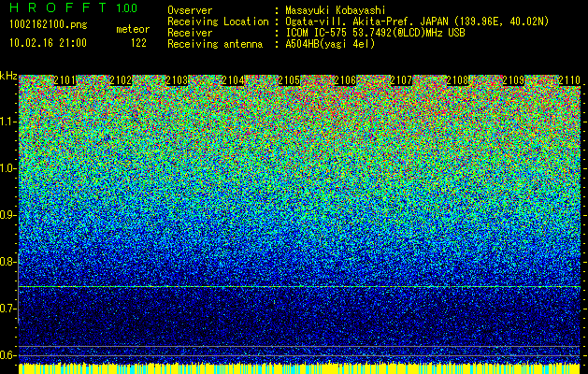This screenshot has width=588, height=374.
Task: Click the kHz axis unit label
Action: (x=8, y=76)
